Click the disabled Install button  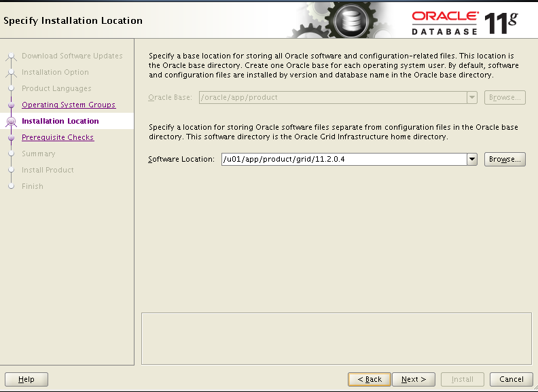click(463, 379)
